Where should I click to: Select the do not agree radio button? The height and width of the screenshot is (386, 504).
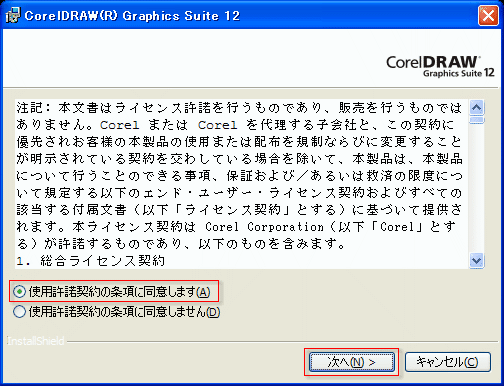pyautogui.click(x=19, y=312)
